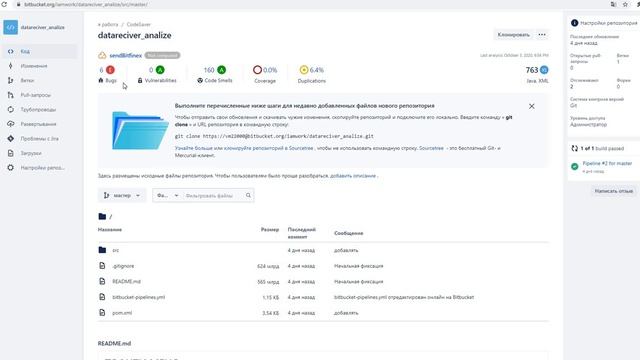
Task: Open the bitbucket-pipelines.yml file
Action: tap(139, 297)
